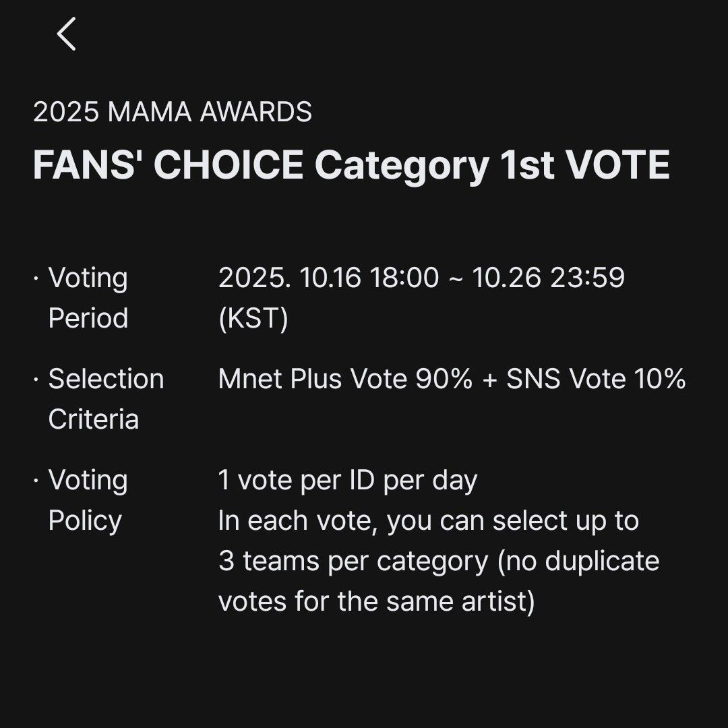
Task: Tap the start date 2025. 10.16 18:00
Action: coord(328,278)
